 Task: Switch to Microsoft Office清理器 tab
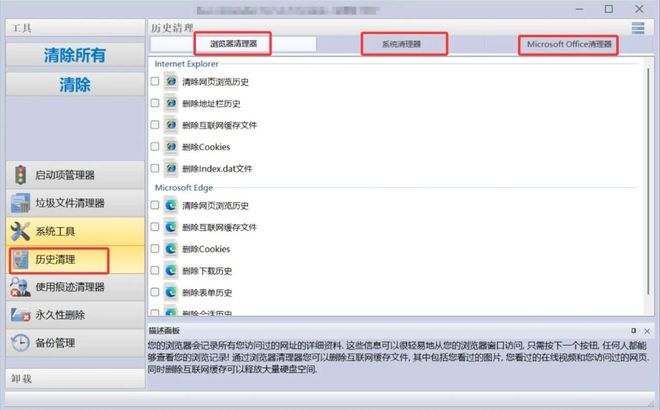tap(569, 44)
